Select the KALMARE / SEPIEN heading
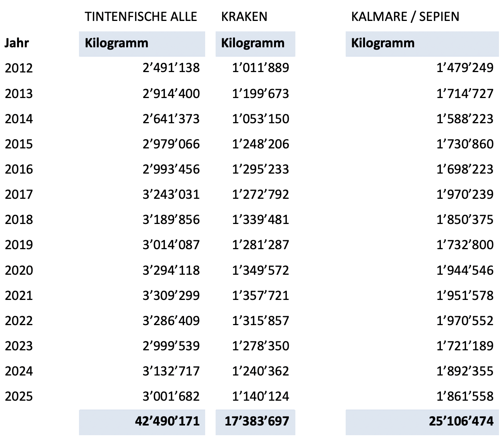 click(x=405, y=17)
